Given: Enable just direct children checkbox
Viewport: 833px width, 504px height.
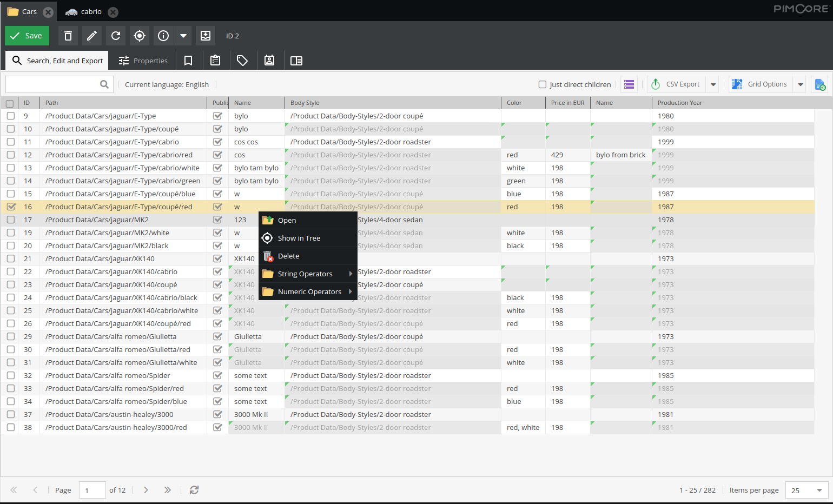Looking at the screenshot, I should (x=543, y=84).
